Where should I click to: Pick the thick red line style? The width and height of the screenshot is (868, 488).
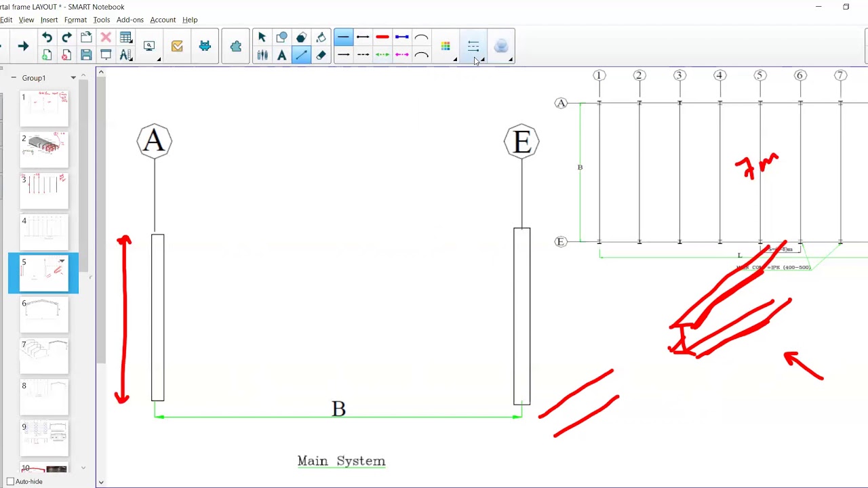[x=382, y=37]
